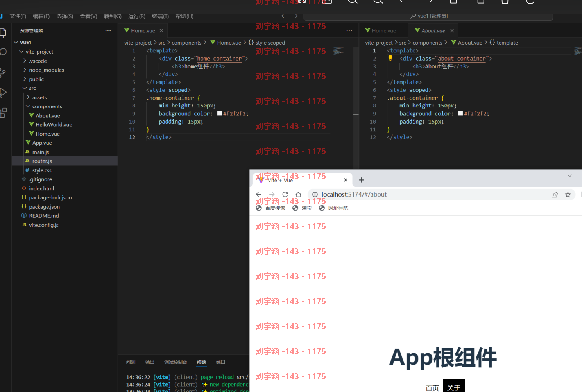Switch to 端口 panel tab
Viewport: 582px width, 392px height.
(x=220, y=362)
